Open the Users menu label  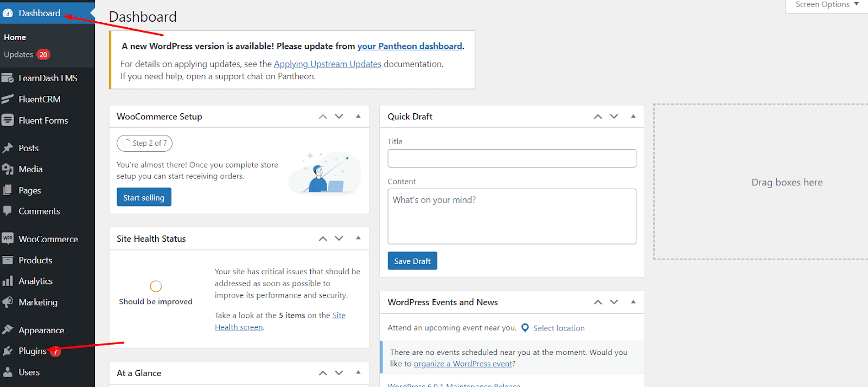[x=29, y=372]
